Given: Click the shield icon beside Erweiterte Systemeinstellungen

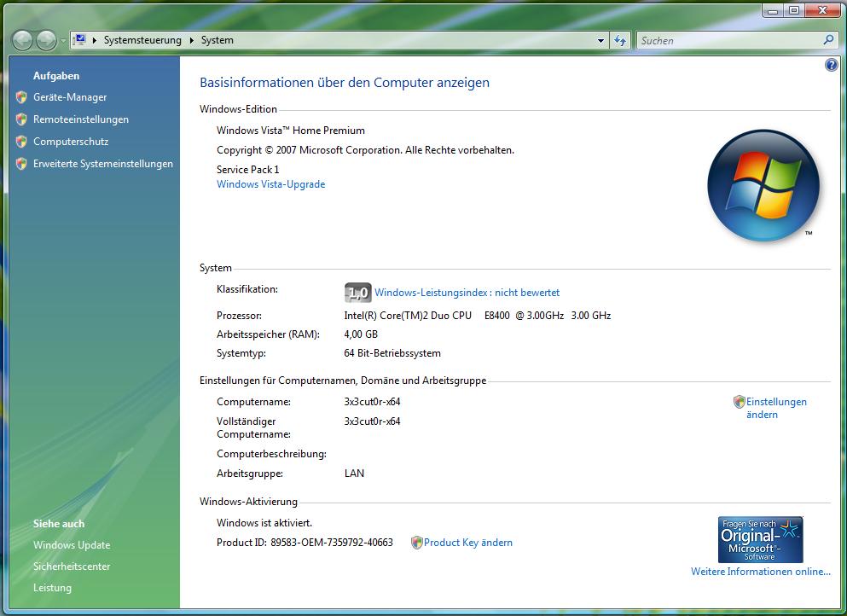Looking at the screenshot, I should coord(21,164).
